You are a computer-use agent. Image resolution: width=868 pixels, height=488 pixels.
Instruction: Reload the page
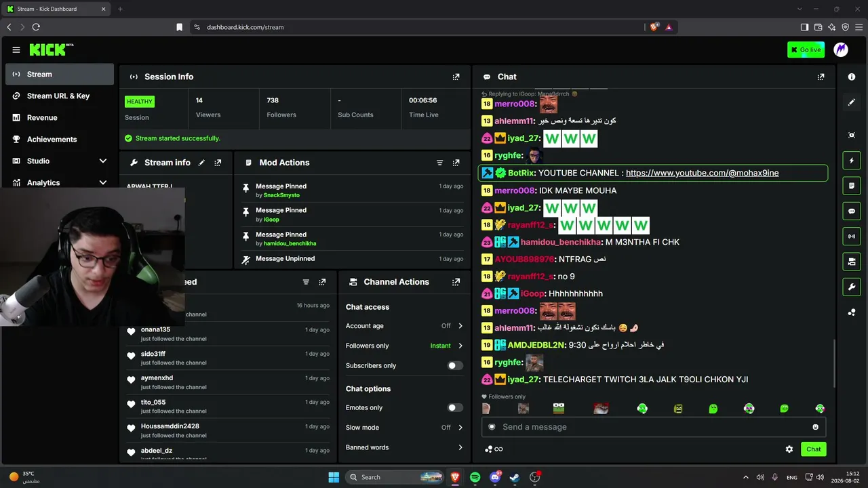click(36, 27)
